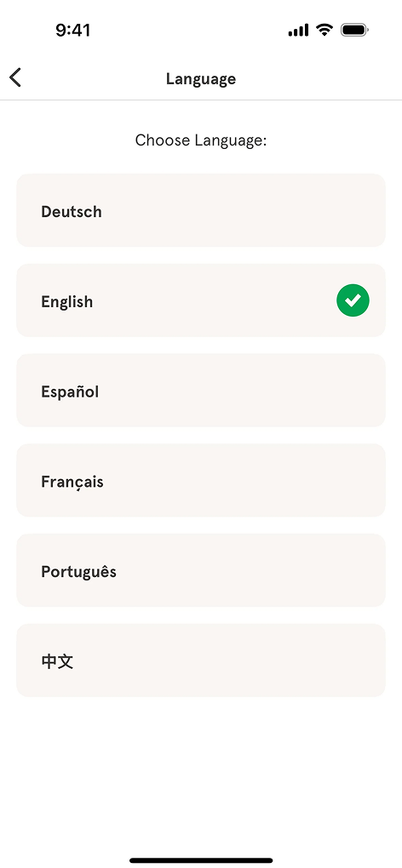The height and width of the screenshot is (868, 402).
Task: Select Deutsch as the language
Action: point(201,210)
